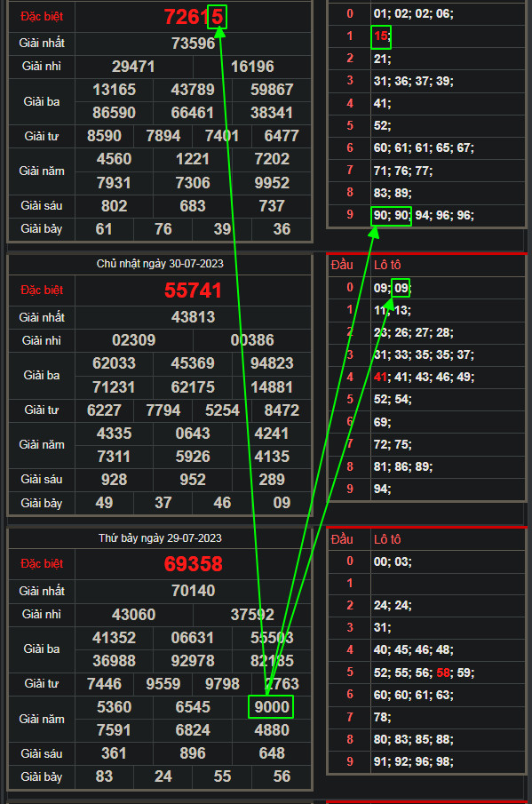532x804 pixels.
Task: Select Giải bảy number 83
Action: tap(104, 776)
